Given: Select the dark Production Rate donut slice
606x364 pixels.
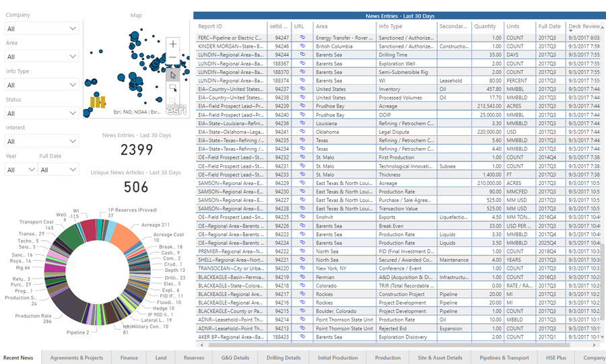Looking at the screenshot, I should click(69, 305).
